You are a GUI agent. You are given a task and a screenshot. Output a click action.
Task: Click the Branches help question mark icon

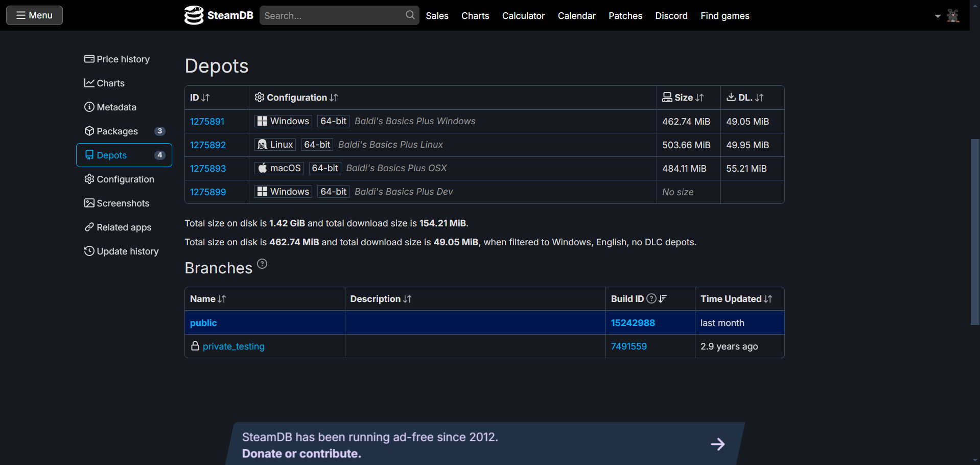262,264
